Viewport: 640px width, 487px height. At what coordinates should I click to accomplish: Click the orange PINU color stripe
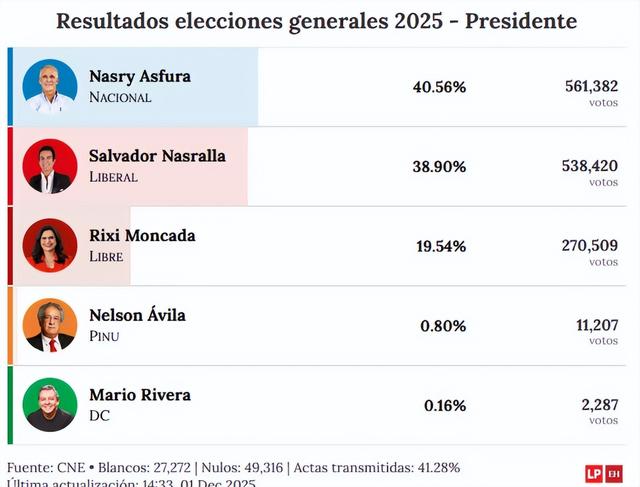[x=11, y=326]
